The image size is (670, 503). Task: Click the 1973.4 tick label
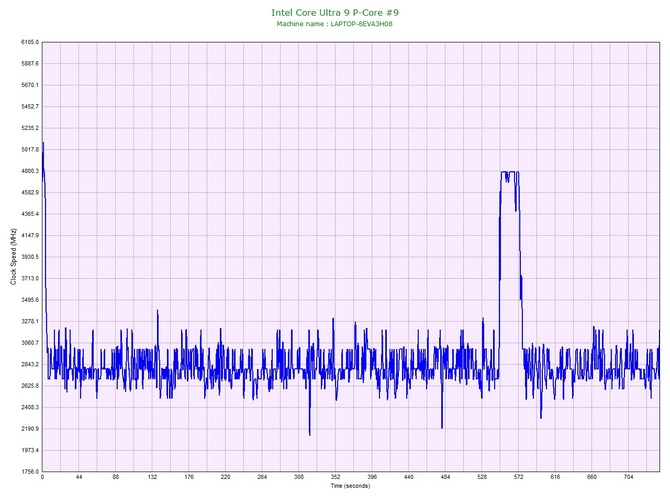tap(30, 450)
